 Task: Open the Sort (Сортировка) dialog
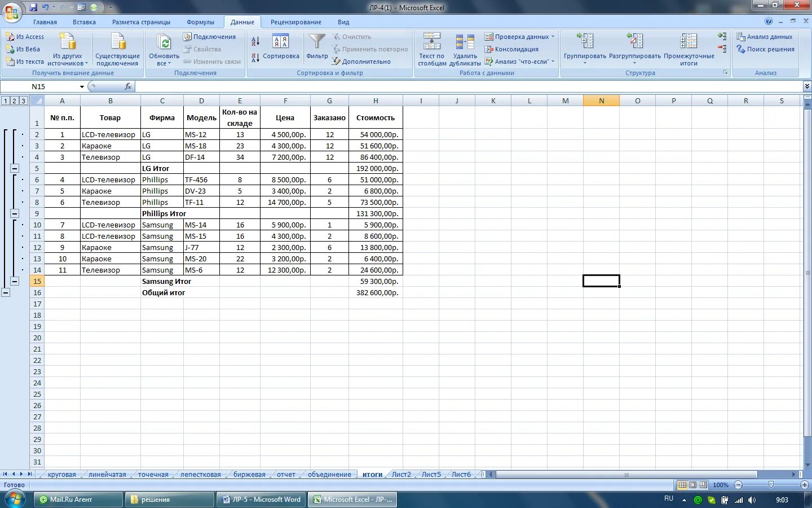point(281,48)
